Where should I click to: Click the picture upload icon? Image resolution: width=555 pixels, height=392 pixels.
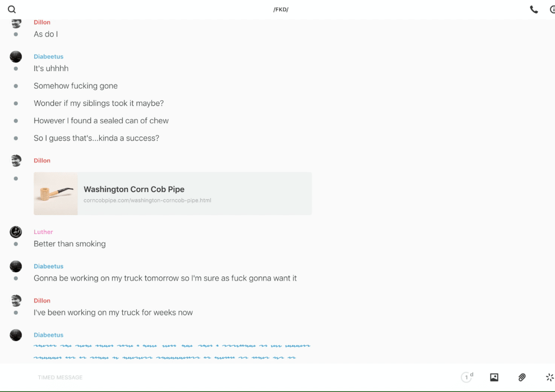[x=494, y=377]
